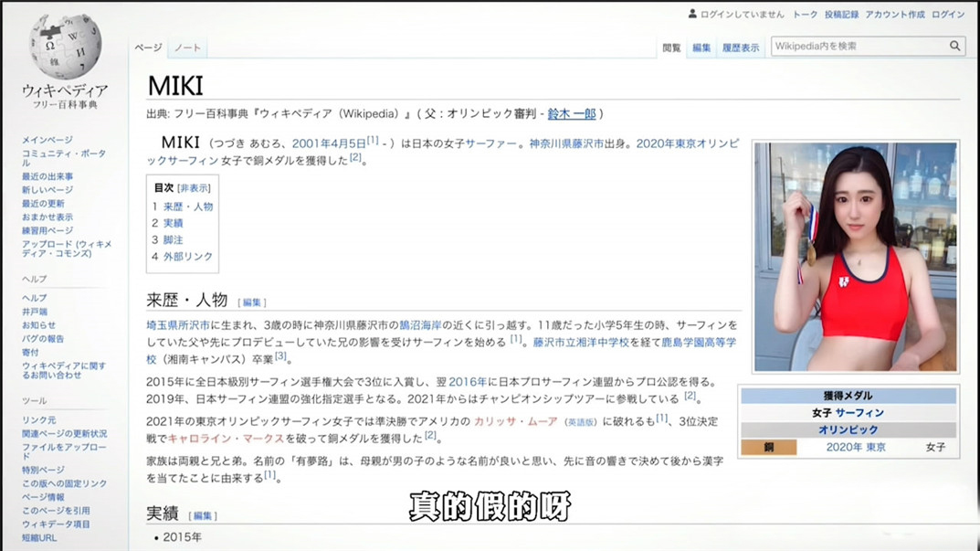
Task: Click the ログイン link
Action: (948, 15)
